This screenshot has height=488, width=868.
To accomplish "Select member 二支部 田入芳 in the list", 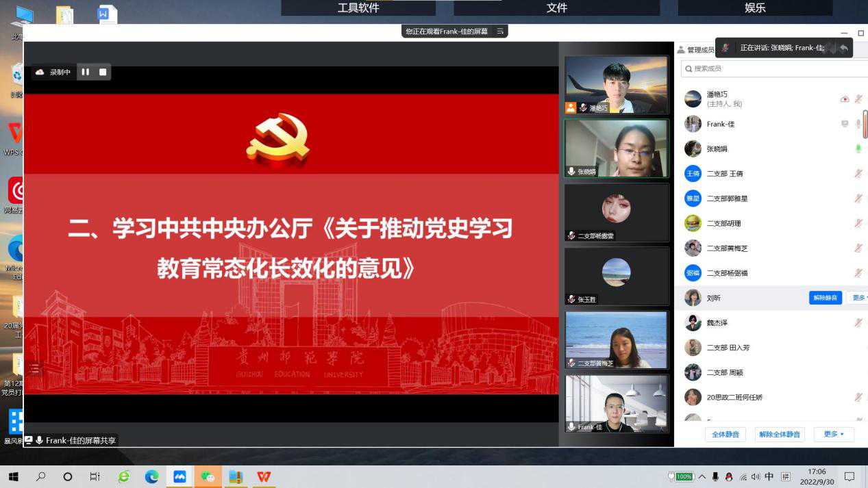I will pyautogui.click(x=771, y=347).
